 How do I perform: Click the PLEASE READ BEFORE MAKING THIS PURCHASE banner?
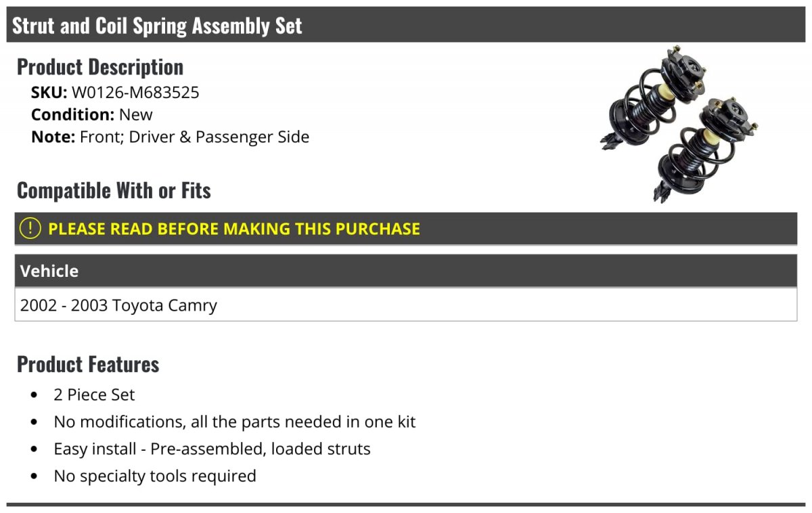click(406, 229)
